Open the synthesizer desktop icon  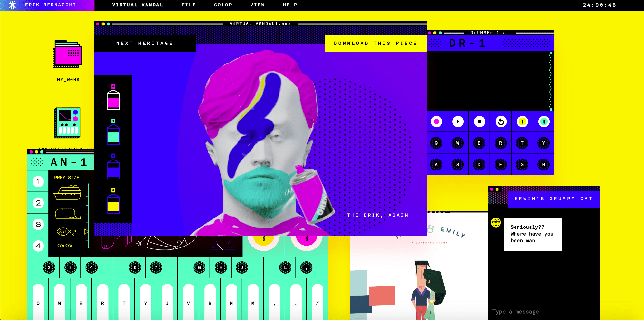click(67, 123)
